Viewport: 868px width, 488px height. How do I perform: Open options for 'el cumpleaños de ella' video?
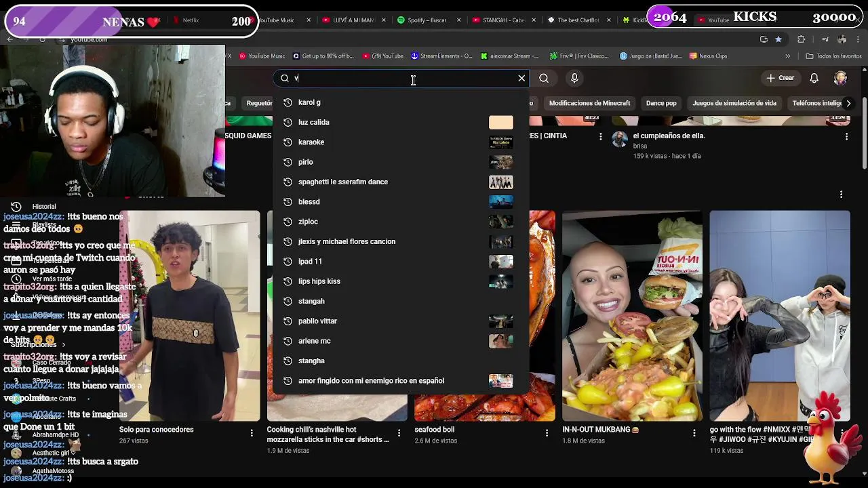846,137
